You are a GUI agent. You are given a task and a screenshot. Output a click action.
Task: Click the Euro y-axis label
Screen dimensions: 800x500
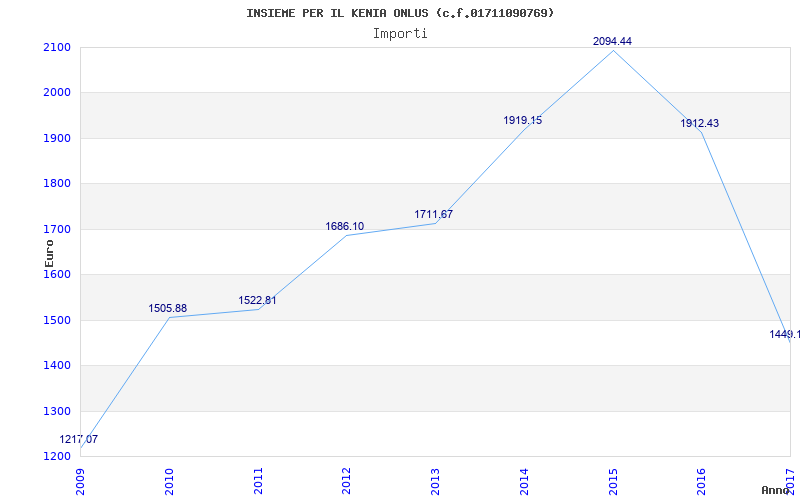49,253
